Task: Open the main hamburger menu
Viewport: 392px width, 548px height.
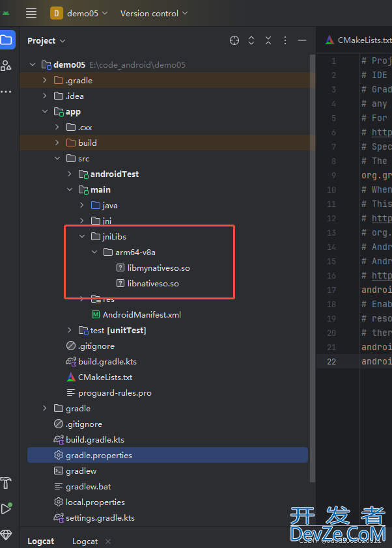Action: pos(31,13)
